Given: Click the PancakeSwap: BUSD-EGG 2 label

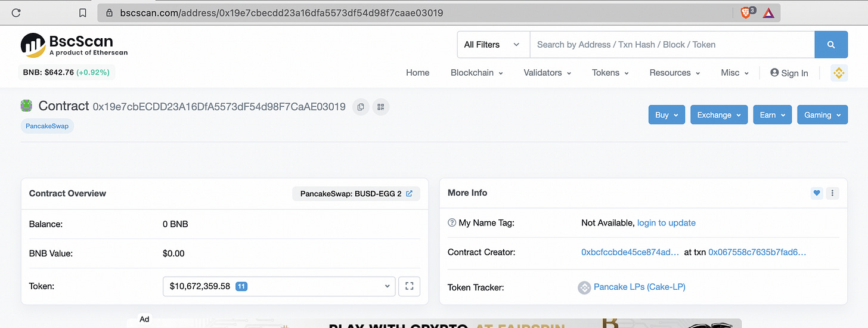Looking at the screenshot, I should point(351,194).
